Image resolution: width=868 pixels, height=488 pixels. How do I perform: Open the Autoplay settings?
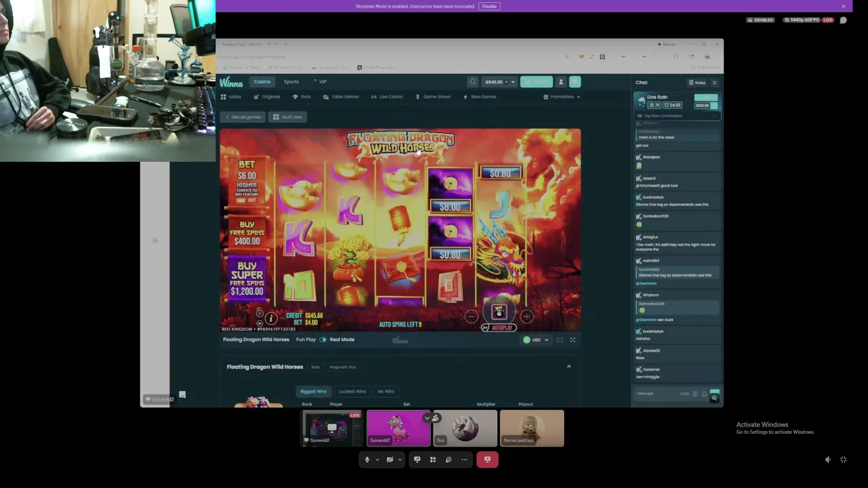click(498, 328)
